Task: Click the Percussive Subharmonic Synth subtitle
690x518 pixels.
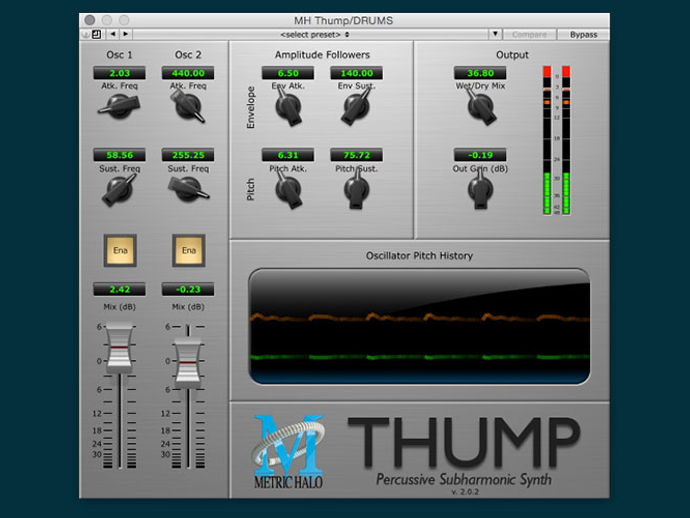Action: click(463, 479)
